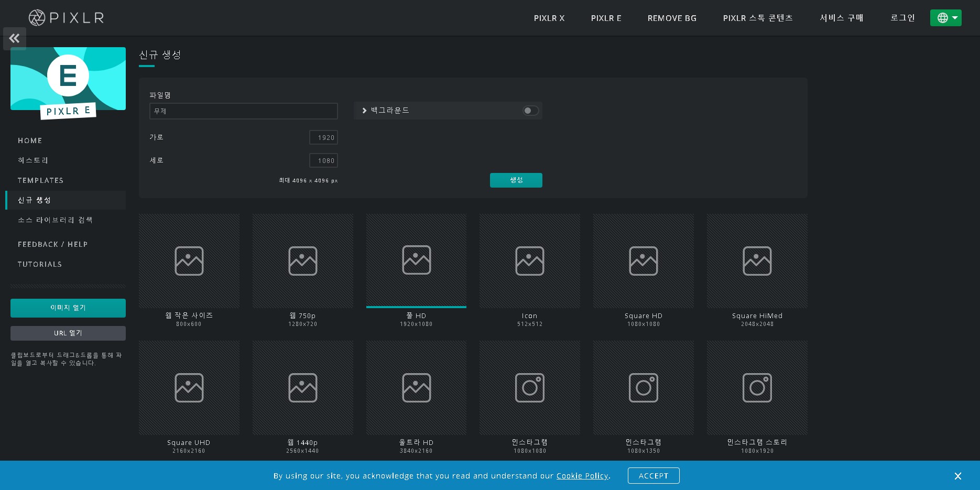Select the 웹 작은 사이즈 800x600 preset
980x490 pixels.
point(189,270)
